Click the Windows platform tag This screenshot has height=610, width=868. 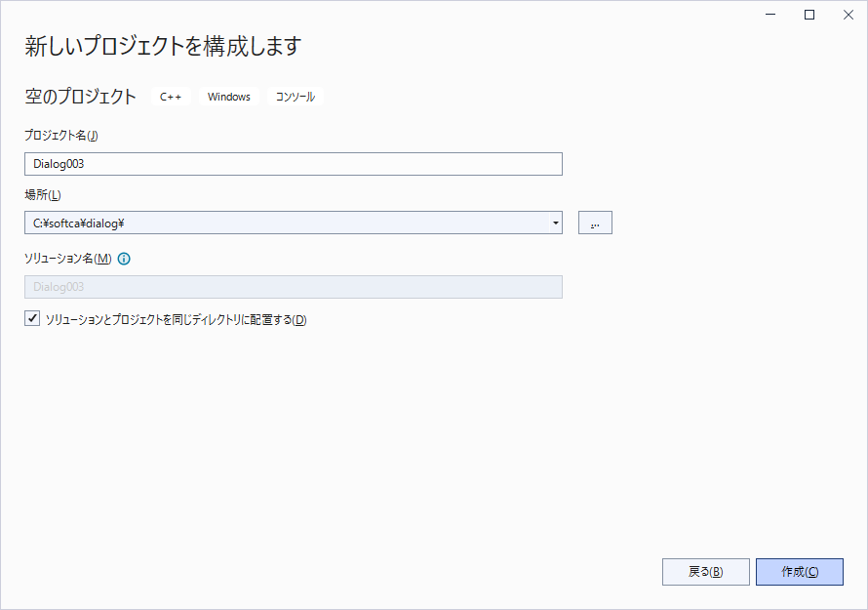[229, 97]
